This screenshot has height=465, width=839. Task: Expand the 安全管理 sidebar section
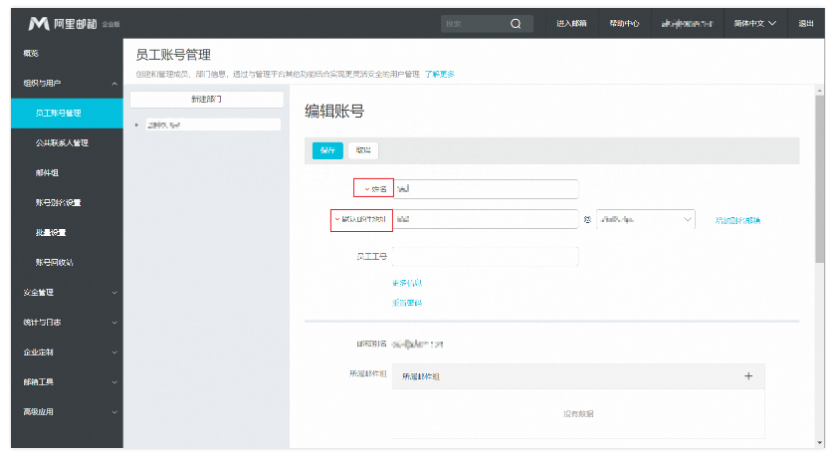pos(114,292)
